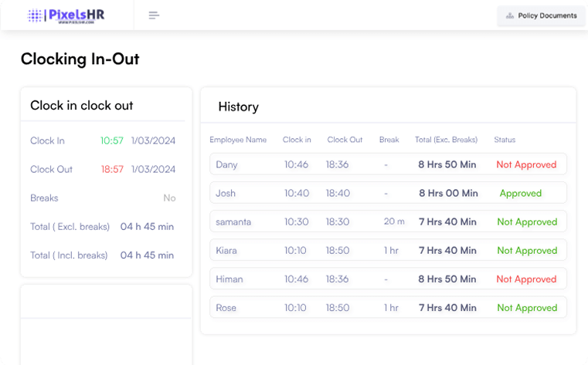
Task: Click the Total (Exc. Breaks) header
Action: click(x=447, y=140)
